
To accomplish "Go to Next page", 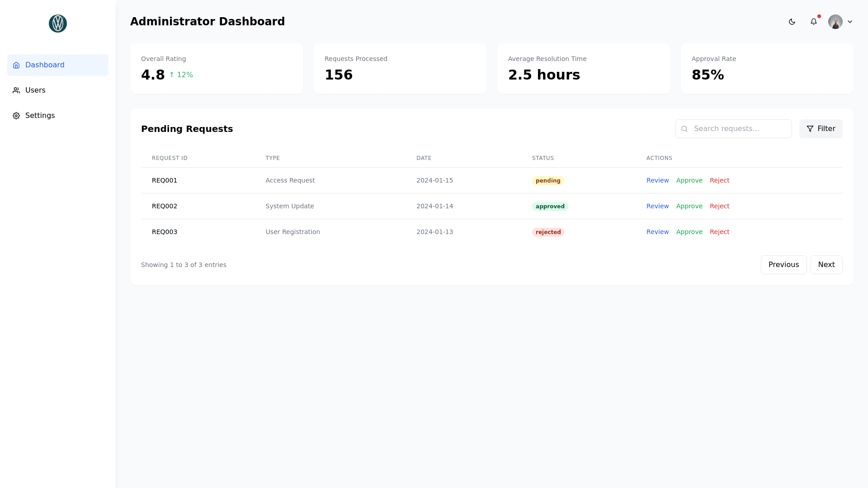I will (826, 265).
